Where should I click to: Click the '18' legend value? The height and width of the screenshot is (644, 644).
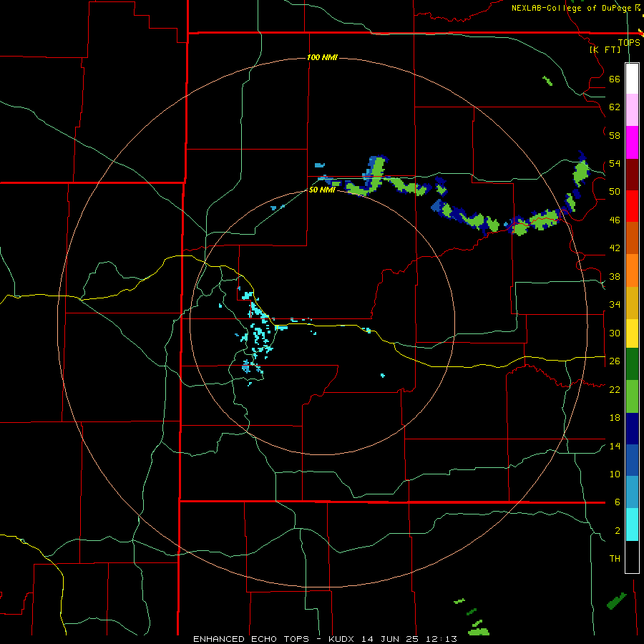tap(615, 418)
